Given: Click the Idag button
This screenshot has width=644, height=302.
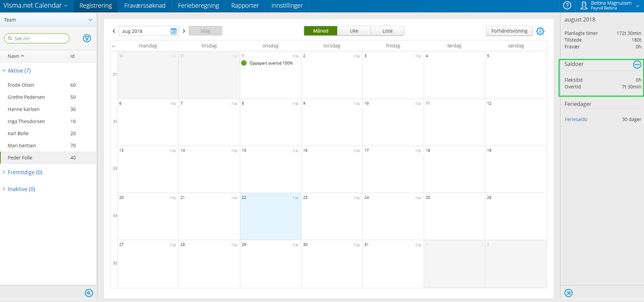Looking at the screenshot, I should pos(206,31).
